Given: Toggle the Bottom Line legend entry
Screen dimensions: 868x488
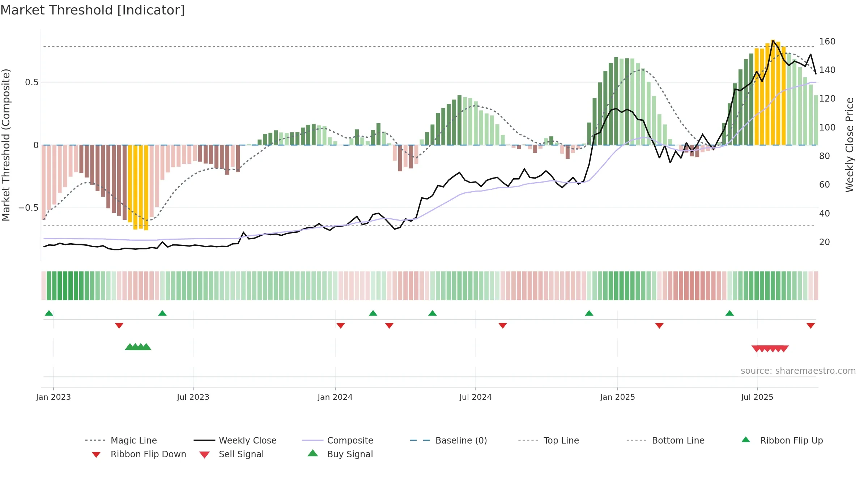Looking at the screenshot, I should coord(665,440).
